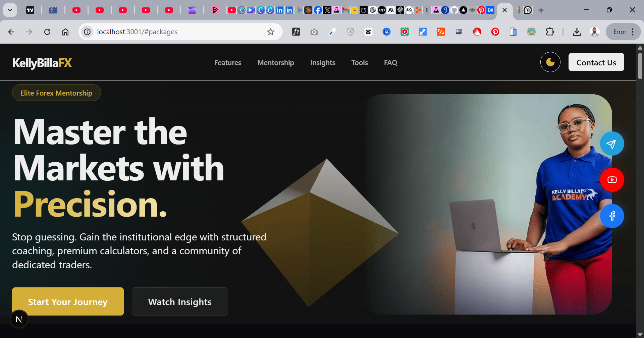The width and height of the screenshot is (644, 338).
Task: Click the Next.js dev tools N badge
Action: (19, 319)
